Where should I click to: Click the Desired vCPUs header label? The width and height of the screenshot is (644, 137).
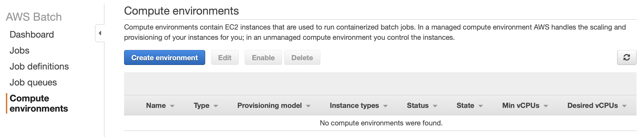click(593, 106)
